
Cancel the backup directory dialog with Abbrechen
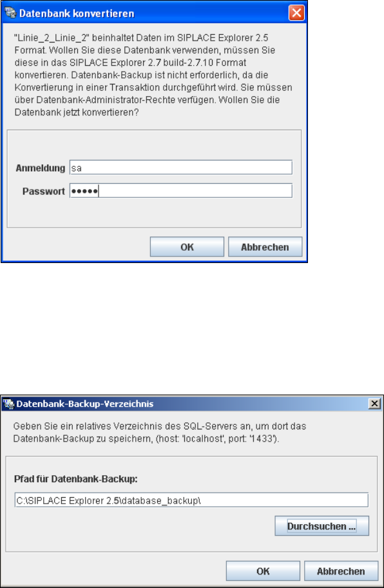[x=341, y=571]
